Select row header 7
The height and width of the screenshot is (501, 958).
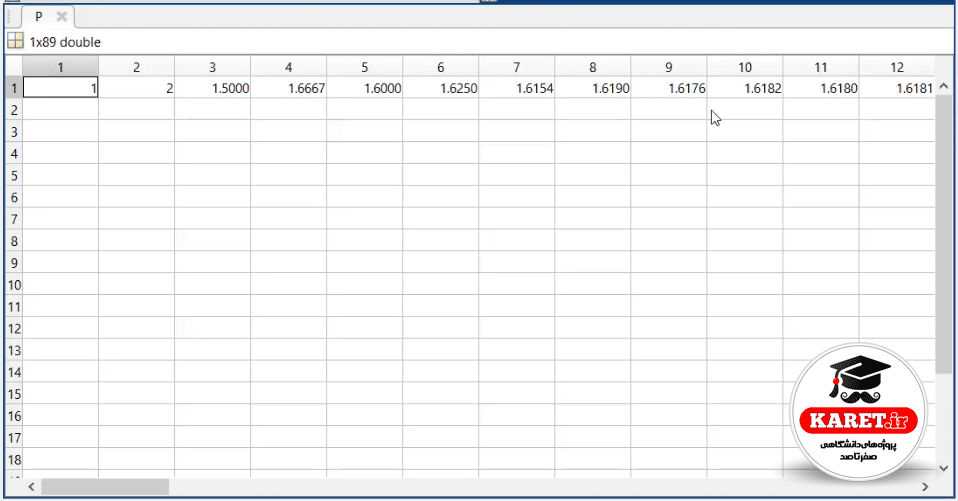pos(14,219)
